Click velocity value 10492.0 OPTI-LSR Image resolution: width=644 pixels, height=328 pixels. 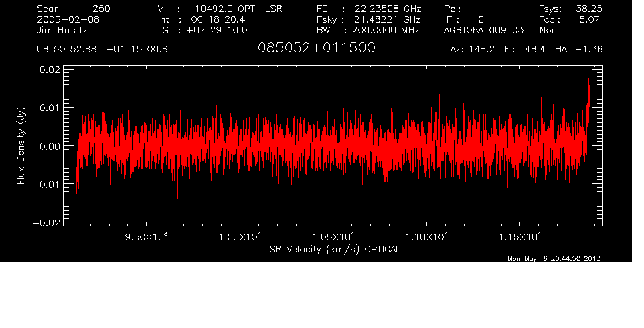pyautogui.click(x=238, y=9)
